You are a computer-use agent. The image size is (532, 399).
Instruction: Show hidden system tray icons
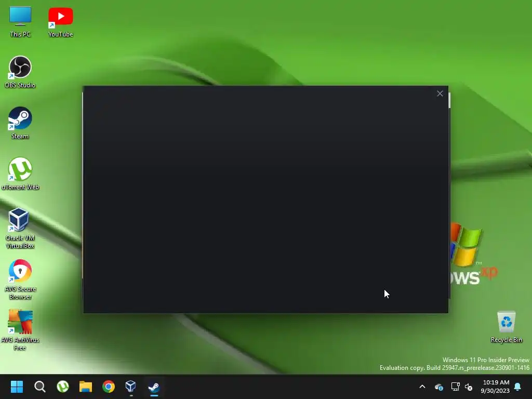point(422,387)
